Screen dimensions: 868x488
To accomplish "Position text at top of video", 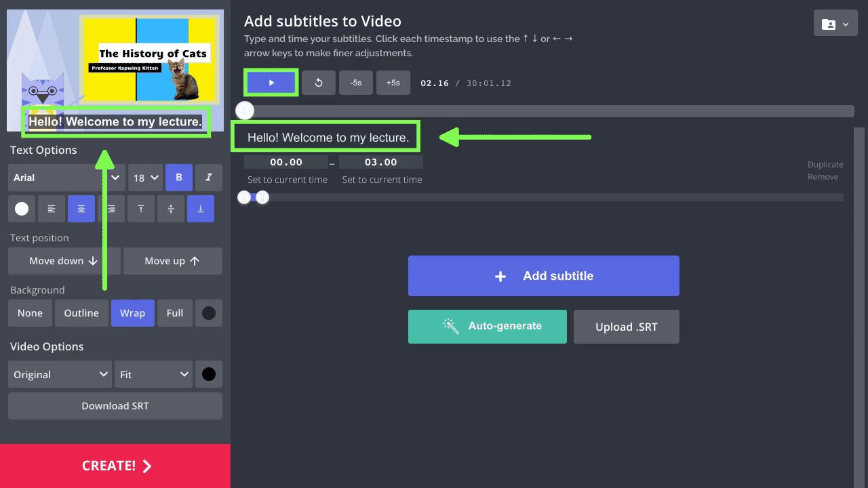I will [141, 209].
